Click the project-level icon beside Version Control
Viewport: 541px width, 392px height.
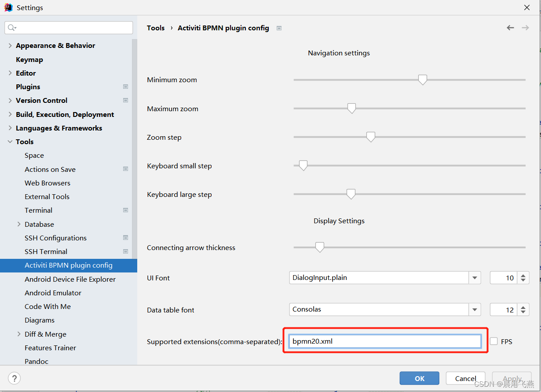point(125,101)
